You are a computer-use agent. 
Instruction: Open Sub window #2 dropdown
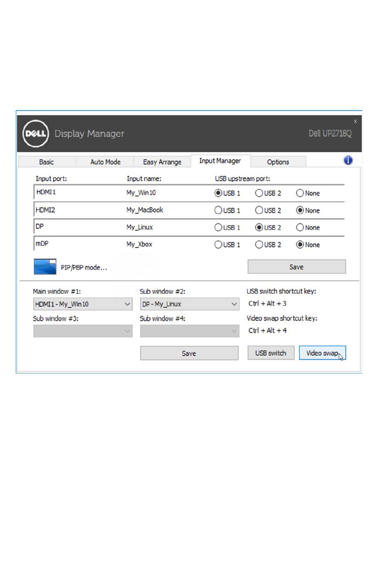pos(234,304)
